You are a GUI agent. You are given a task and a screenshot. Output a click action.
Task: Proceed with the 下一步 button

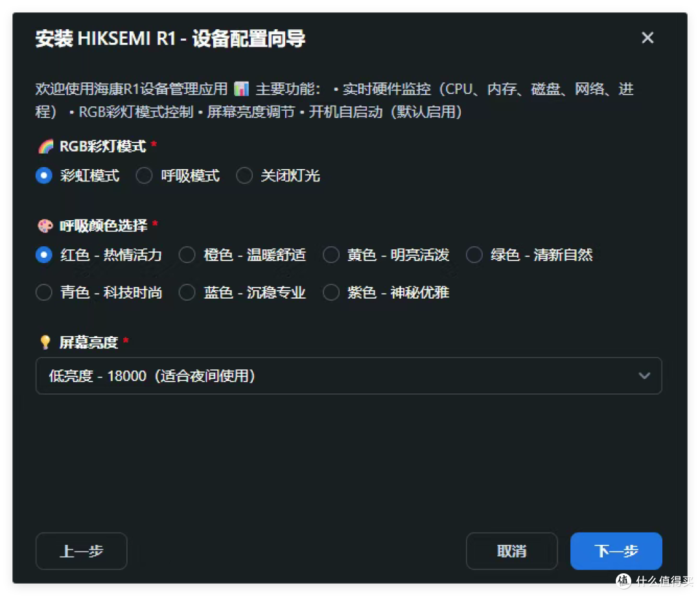click(616, 551)
